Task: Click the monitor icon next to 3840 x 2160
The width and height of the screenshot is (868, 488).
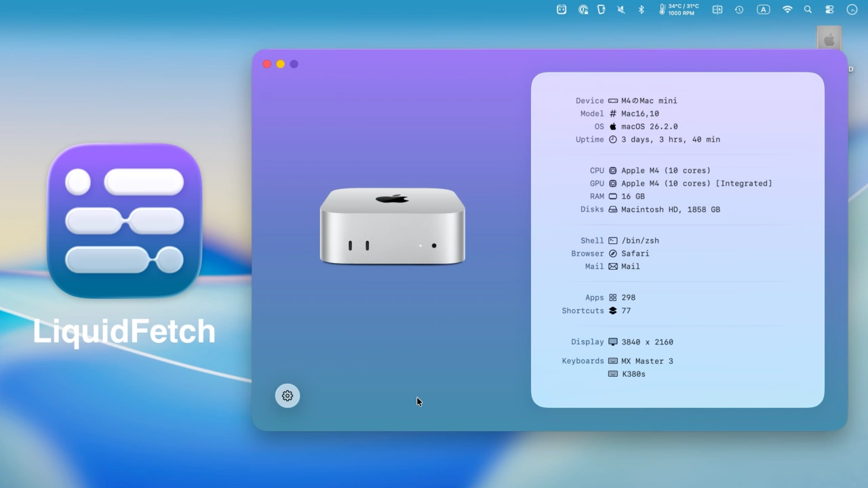Action: pos(612,342)
